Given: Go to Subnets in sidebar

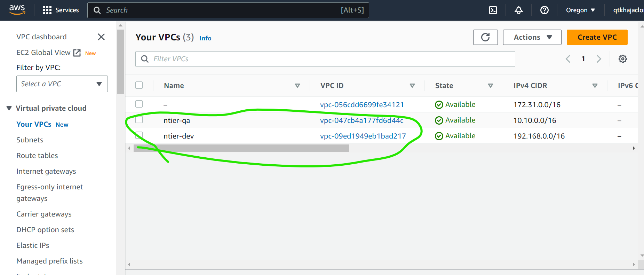Looking at the screenshot, I should [x=30, y=140].
